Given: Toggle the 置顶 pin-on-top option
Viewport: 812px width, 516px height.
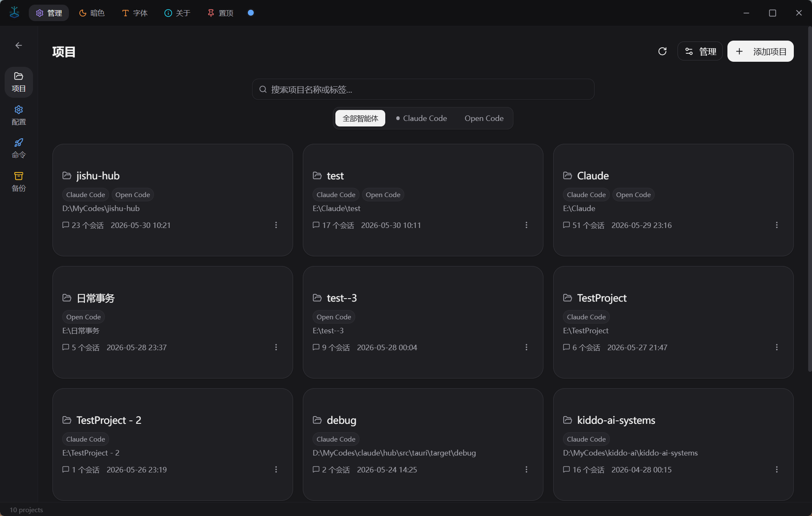Looking at the screenshot, I should [x=220, y=13].
